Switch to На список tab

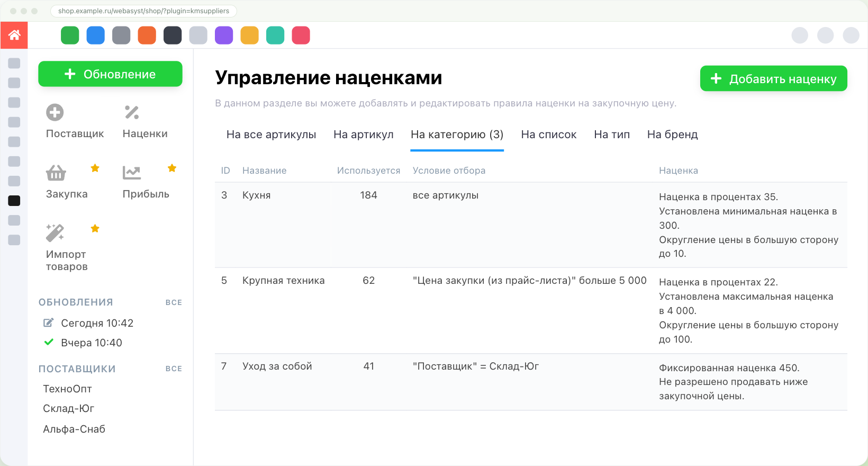(x=549, y=135)
